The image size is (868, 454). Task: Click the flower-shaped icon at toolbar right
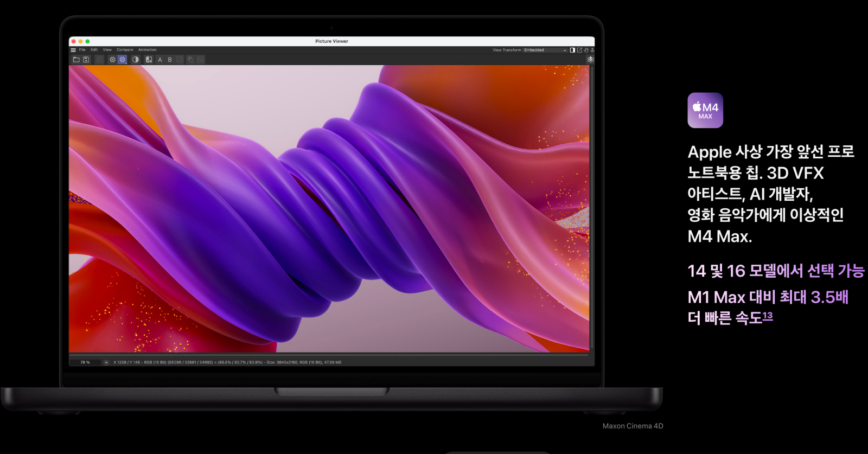tap(591, 60)
